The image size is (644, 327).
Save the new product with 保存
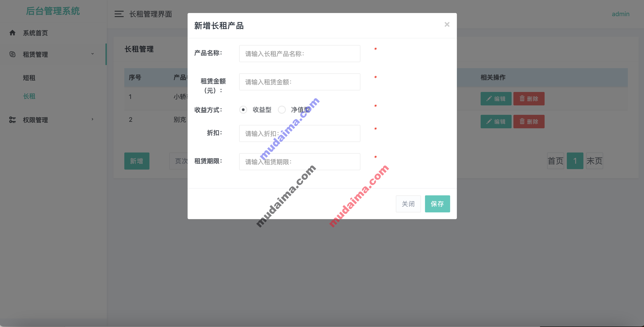437,204
